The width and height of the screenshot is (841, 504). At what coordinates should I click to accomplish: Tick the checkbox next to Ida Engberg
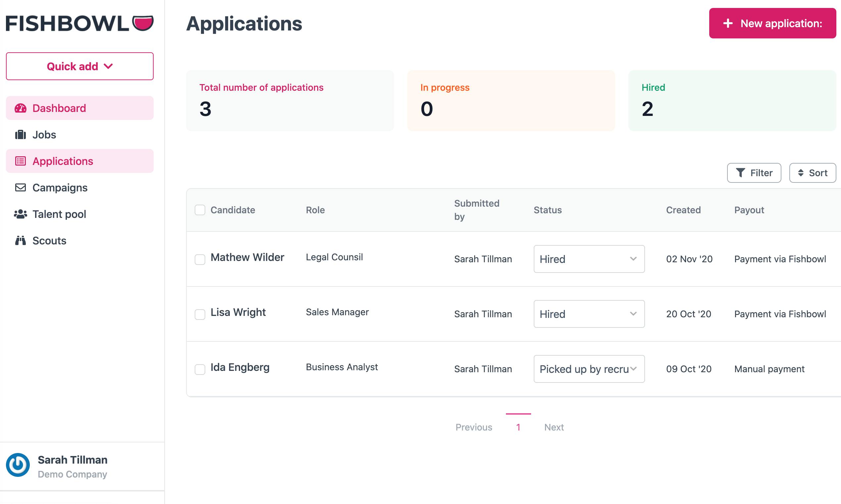[200, 370]
